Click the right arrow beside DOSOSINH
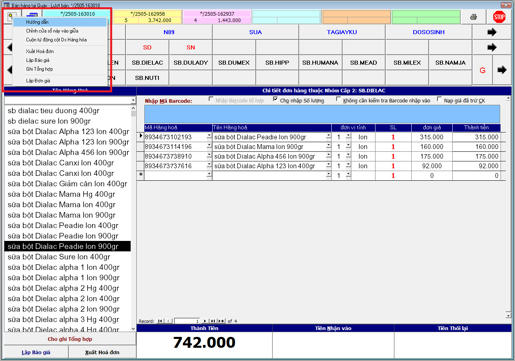 (x=492, y=32)
